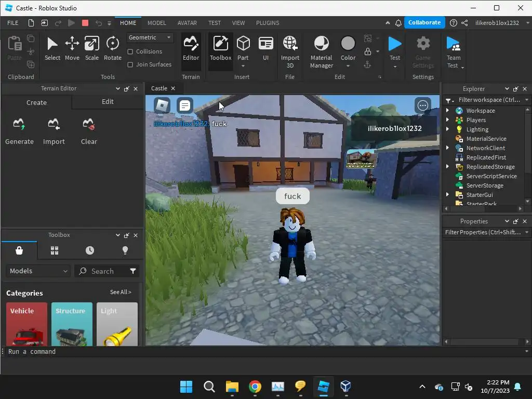
Task: Switch to the PLUGINS tab
Action: [268, 23]
